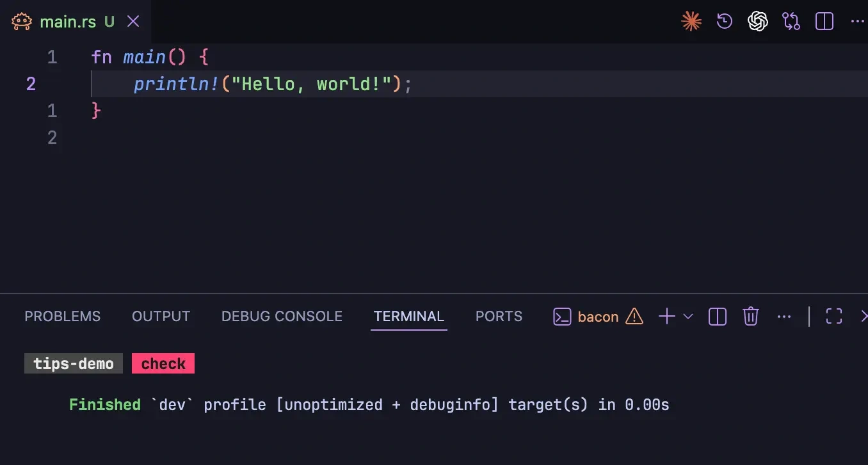Click the 'fn main()' code line

point(150,58)
